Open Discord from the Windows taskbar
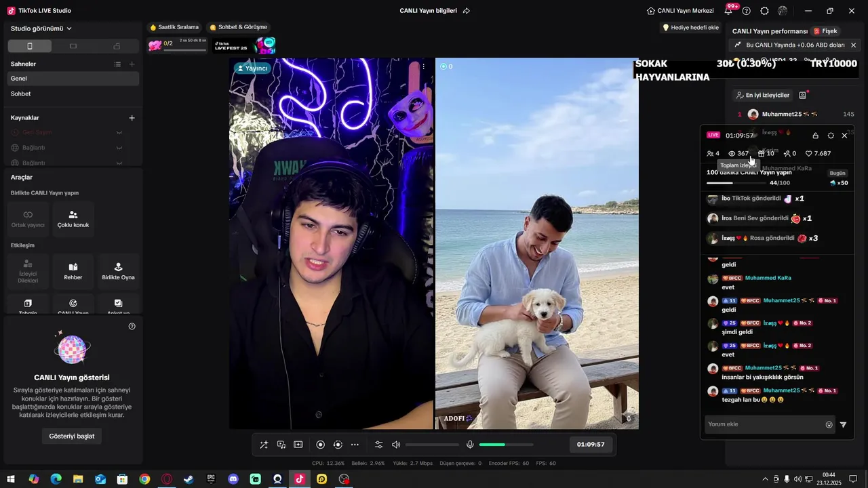The width and height of the screenshot is (868, 488). click(233, 479)
